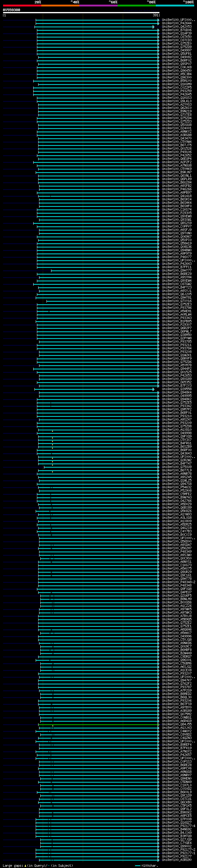Click UniRef100_P54632

pyautogui.click(x=177, y=487)
